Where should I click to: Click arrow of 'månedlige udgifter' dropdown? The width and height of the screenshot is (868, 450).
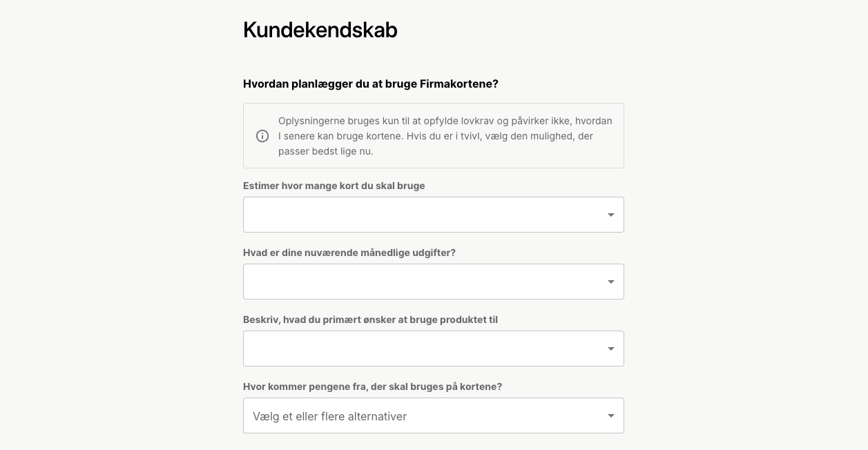coord(611,282)
